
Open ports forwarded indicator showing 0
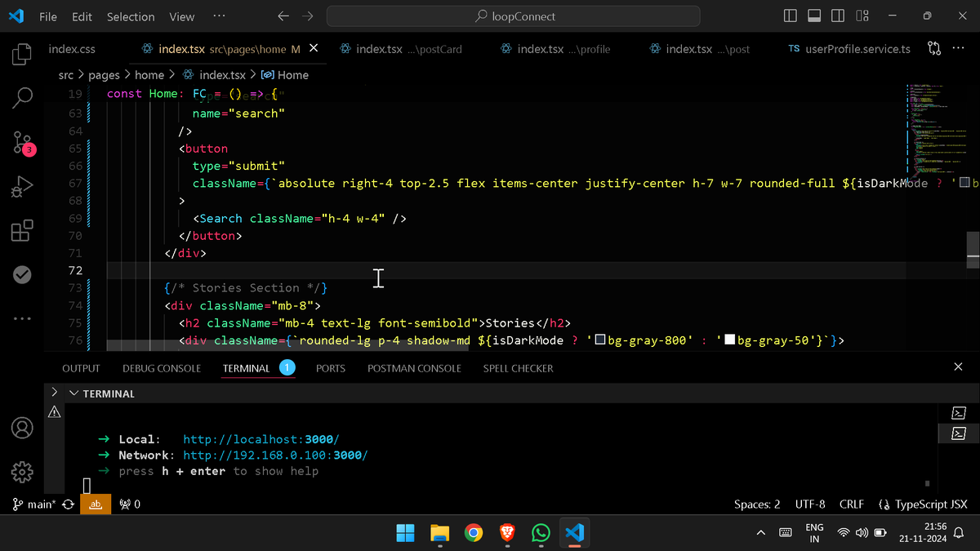[x=130, y=504]
